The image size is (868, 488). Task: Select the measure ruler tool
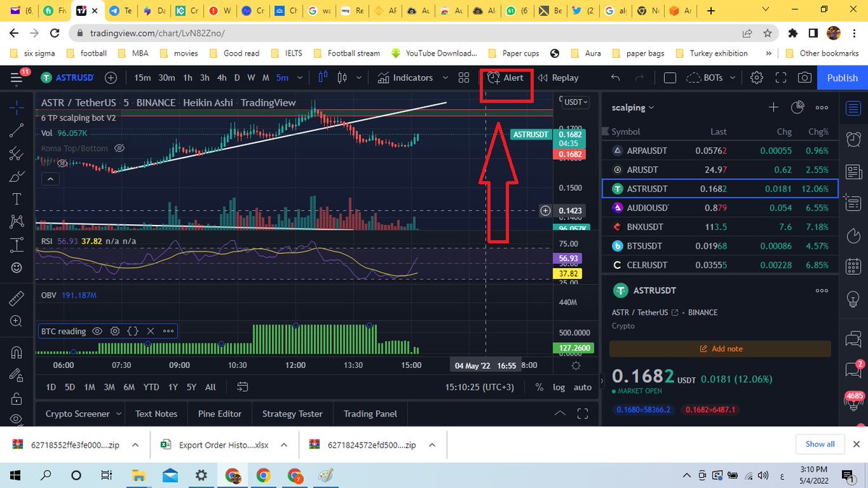[17, 298]
